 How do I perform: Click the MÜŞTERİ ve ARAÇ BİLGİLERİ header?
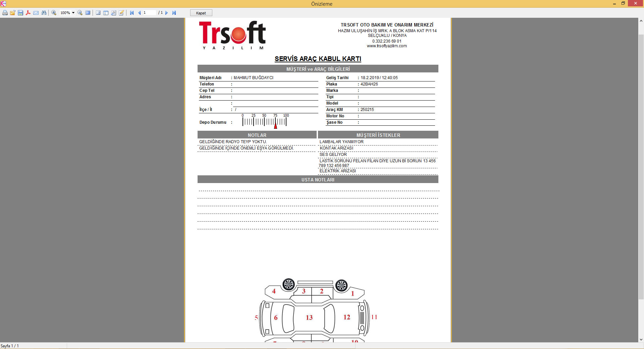click(318, 69)
